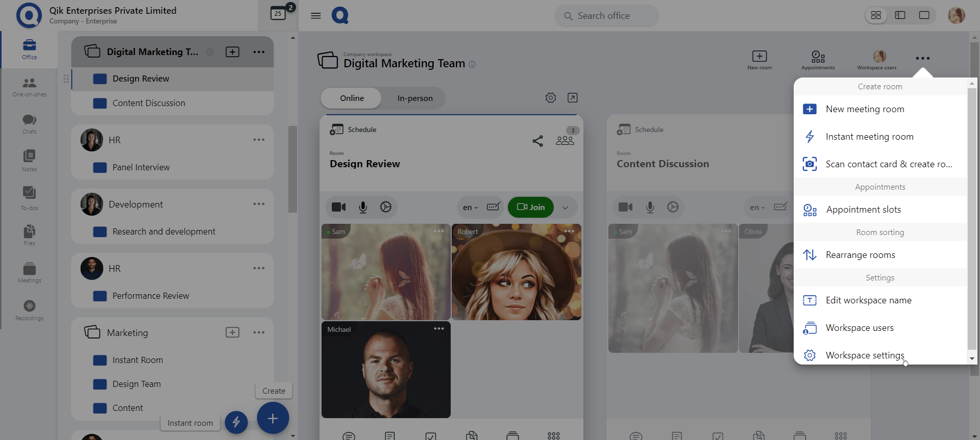The height and width of the screenshot is (440, 980).
Task: Click the blue Create plus button
Action: click(x=273, y=419)
